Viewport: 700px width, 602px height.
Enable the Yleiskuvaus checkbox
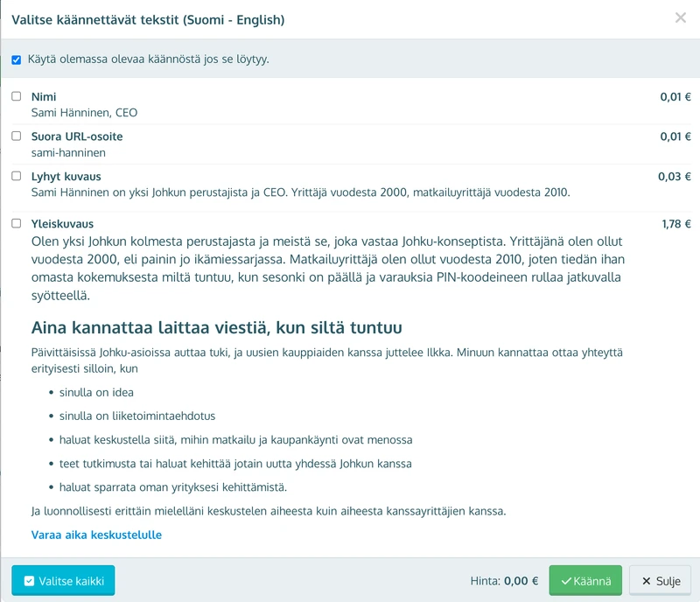pyautogui.click(x=17, y=223)
